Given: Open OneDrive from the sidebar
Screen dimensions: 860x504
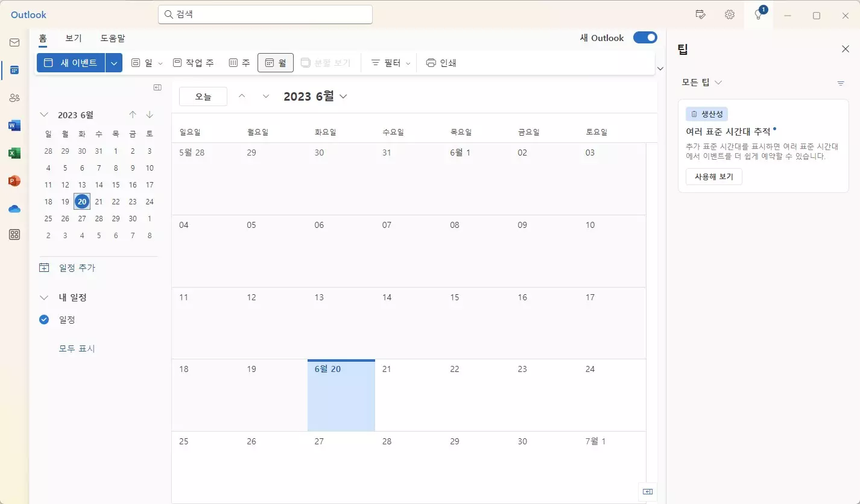Looking at the screenshot, I should tap(14, 208).
